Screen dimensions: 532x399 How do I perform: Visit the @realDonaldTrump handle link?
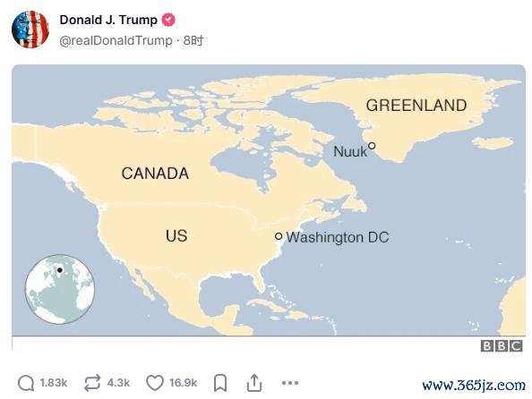click(x=116, y=40)
